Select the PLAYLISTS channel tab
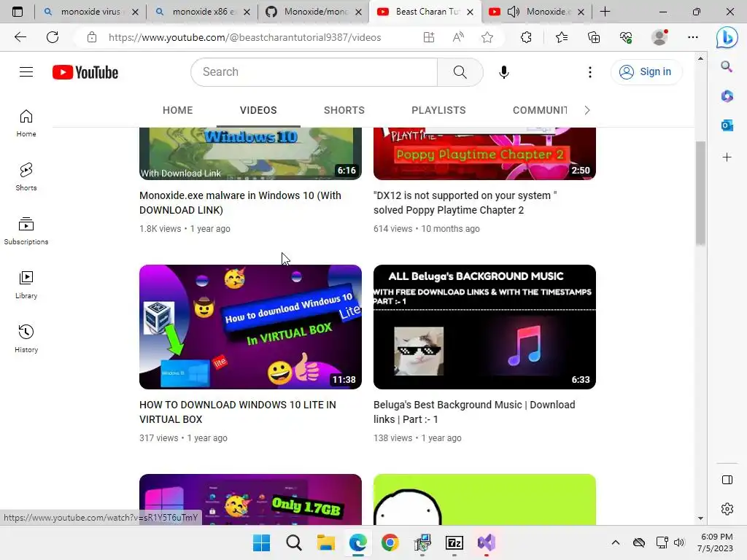 438,110
